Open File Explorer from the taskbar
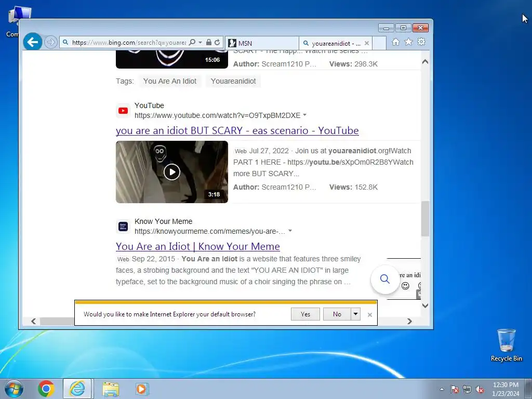This screenshot has height=399, width=532. click(x=111, y=389)
